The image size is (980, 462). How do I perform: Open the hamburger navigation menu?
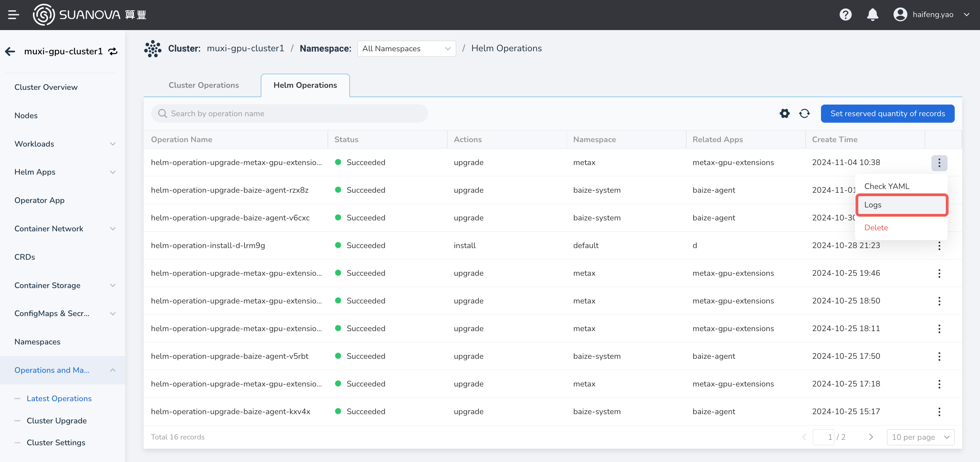13,15
